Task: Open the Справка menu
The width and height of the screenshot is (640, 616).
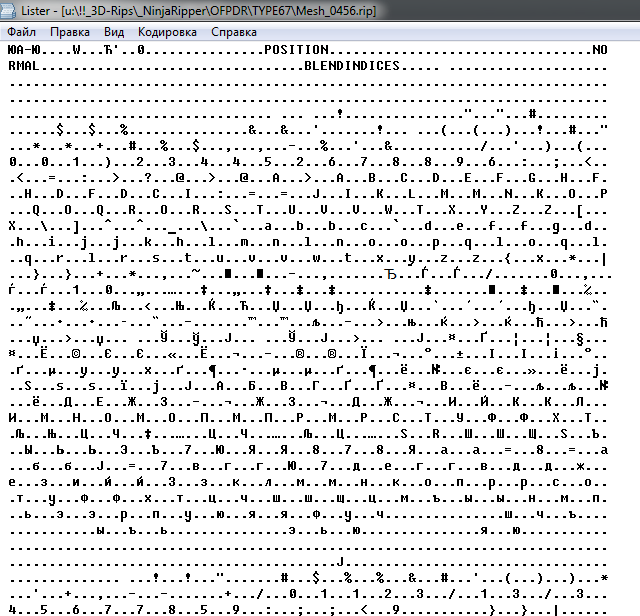Action: (x=233, y=32)
